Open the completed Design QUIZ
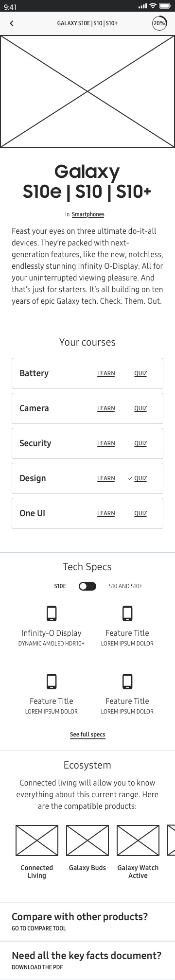This screenshot has width=175, height=980. click(x=138, y=478)
